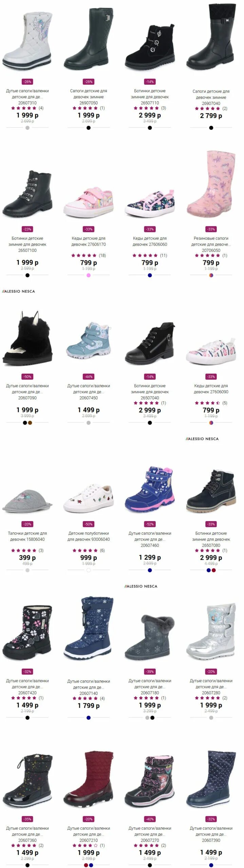Image resolution: width=244 pixels, height=868 pixels.
Task: Choose navy color swatch for sneakers 27606060
Action: [x=150, y=275]
